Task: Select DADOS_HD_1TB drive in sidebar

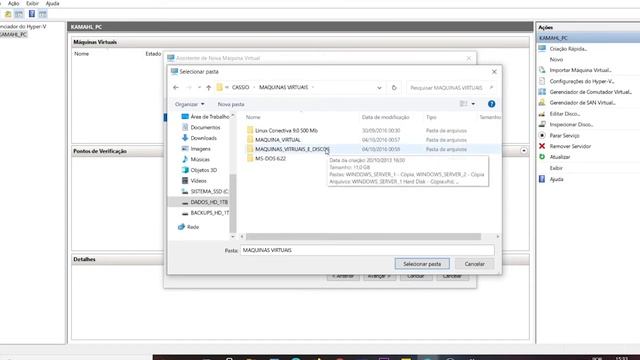Action: click(209, 202)
